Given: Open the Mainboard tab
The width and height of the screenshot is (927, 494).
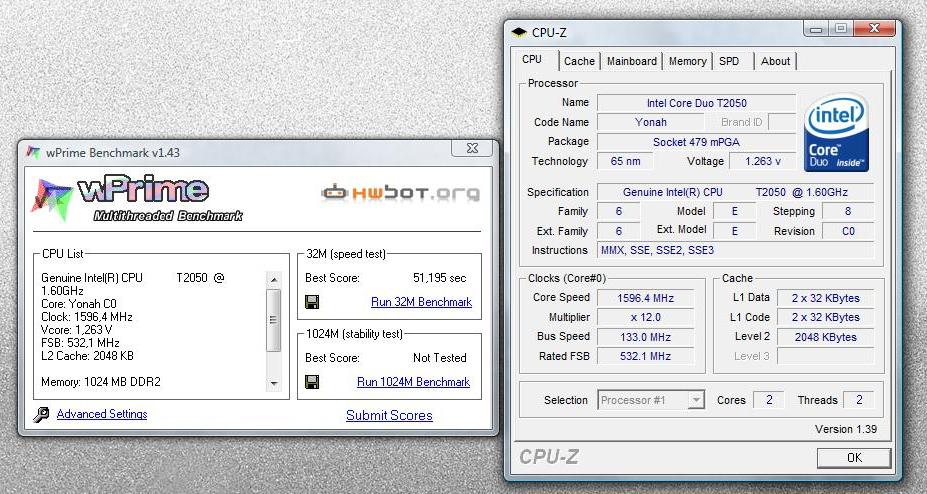Looking at the screenshot, I should coord(631,61).
